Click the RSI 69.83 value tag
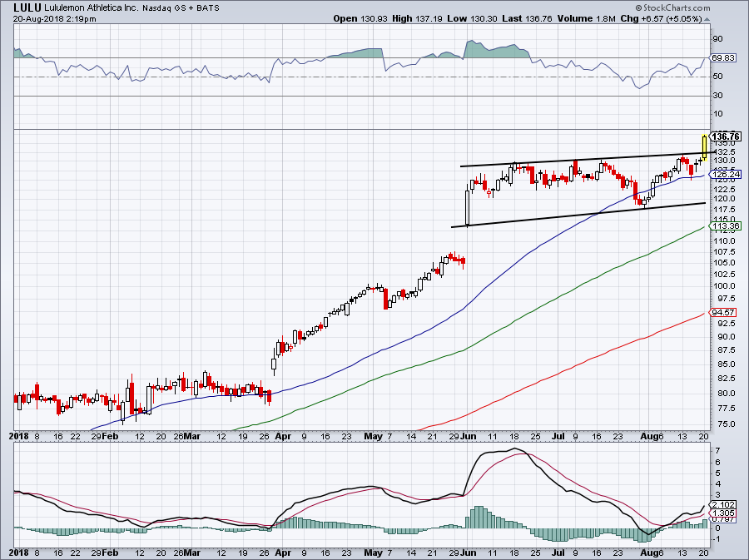The height and width of the screenshot is (560, 749). [x=722, y=57]
